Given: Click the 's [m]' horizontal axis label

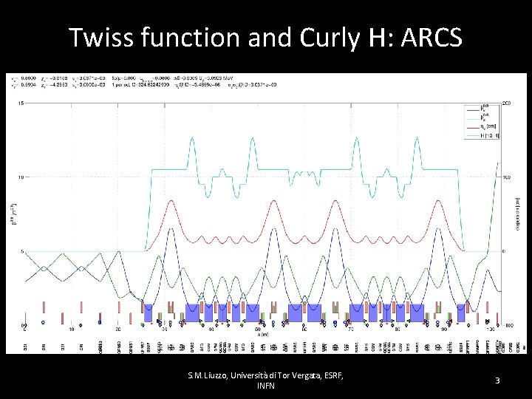Looking at the screenshot, I should [x=262, y=335].
